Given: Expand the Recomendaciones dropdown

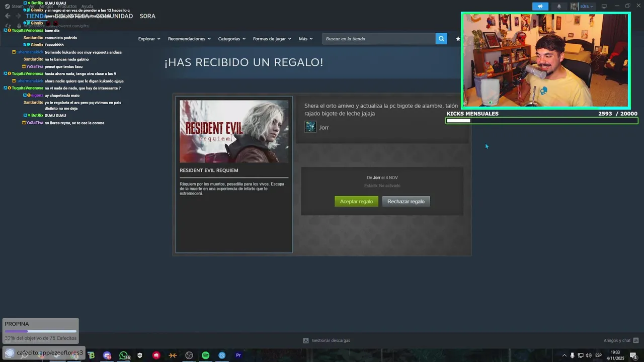Looking at the screenshot, I should pos(189,39).
